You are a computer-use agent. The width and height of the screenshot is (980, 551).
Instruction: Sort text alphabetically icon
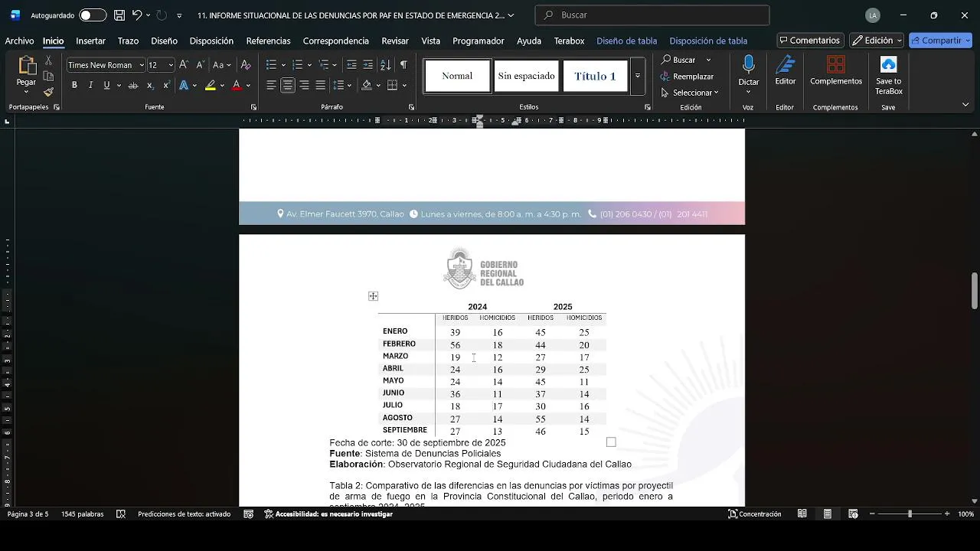click(x=385, y=65)
